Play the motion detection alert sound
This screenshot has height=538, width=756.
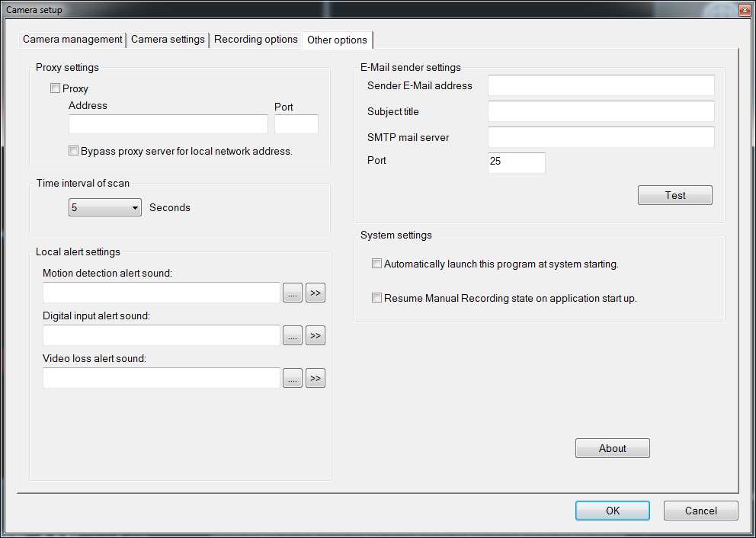point(316,293)
